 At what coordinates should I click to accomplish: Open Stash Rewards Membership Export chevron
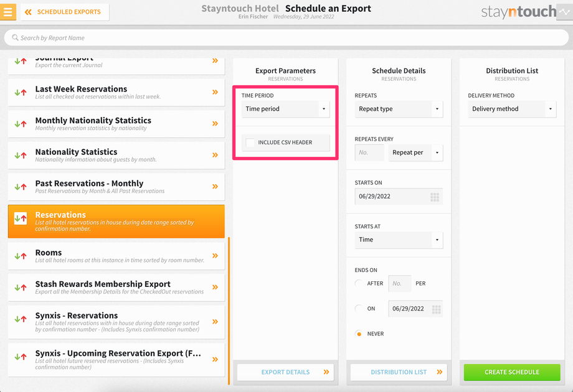pyautogui.click(x=215, y=287)
